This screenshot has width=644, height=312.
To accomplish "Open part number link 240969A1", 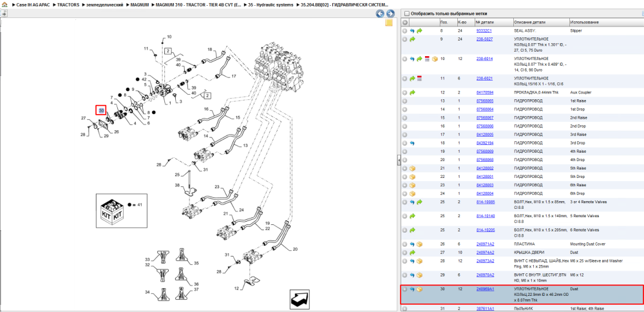I will pyautogui.click(x=485, y=289).
